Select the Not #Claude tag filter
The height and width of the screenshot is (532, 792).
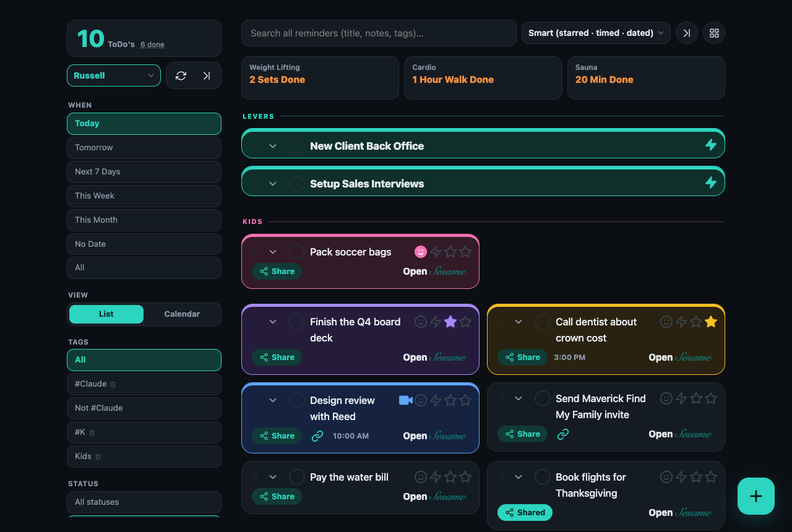[x=144, y=408]
